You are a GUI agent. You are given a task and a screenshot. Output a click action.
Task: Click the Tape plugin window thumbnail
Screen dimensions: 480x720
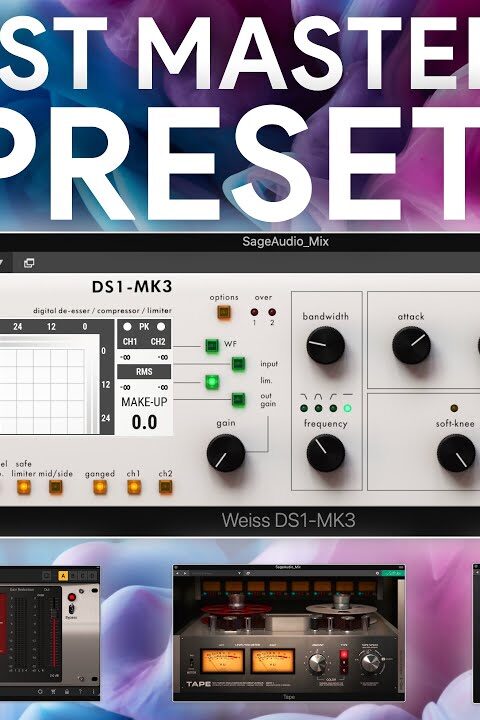coord(289,633)
